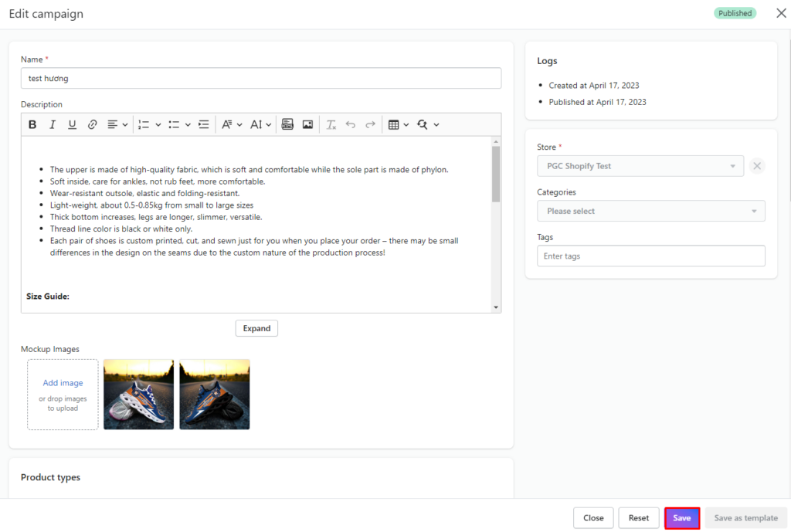Open the text alignment dropdown arrow
The image size is (791, 532).
tap(125, 124)
